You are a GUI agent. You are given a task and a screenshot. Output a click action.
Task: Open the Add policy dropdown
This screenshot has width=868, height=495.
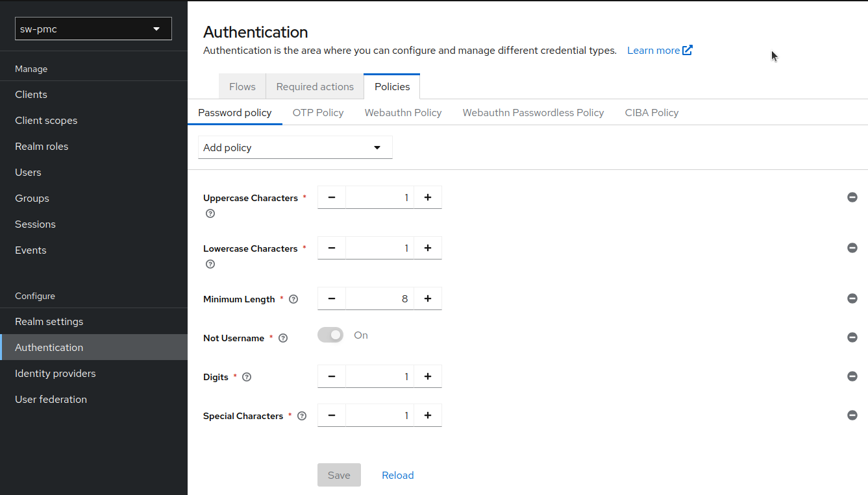[x=295, y=147]
